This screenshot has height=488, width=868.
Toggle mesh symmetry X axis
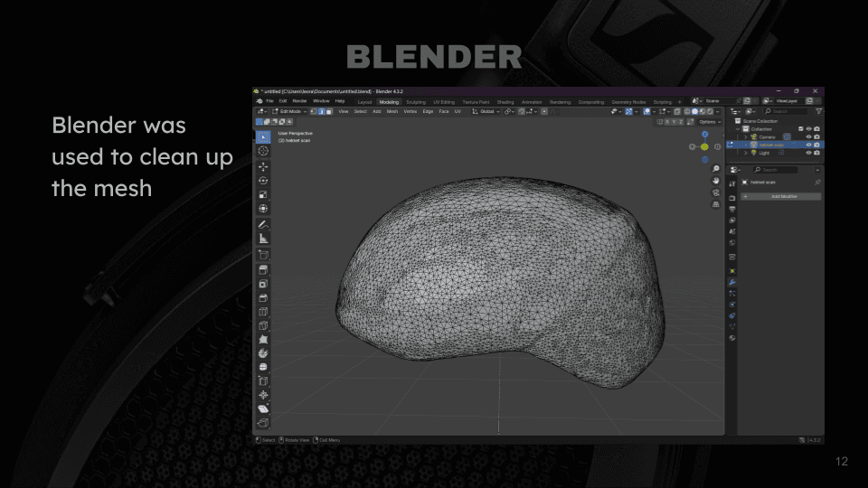[x=667, y=122]
